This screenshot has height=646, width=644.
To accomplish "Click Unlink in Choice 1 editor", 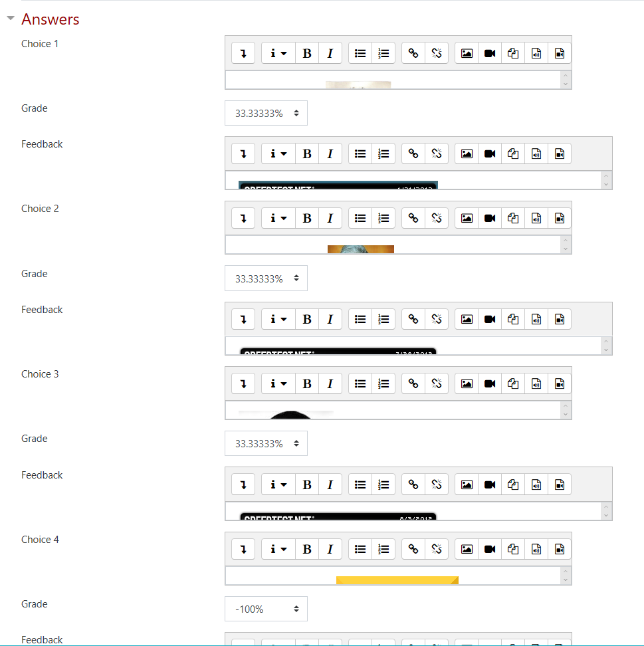I will 437,53.
